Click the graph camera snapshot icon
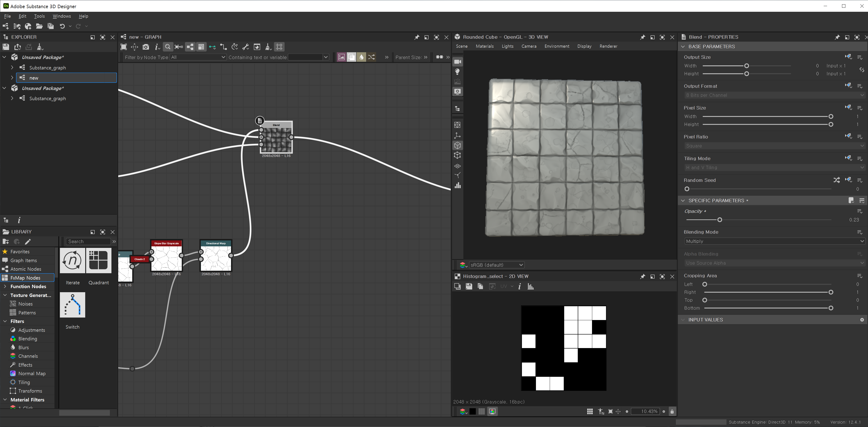Image resolution: width=868 pixels, height=427 pixels. point(146,47)
